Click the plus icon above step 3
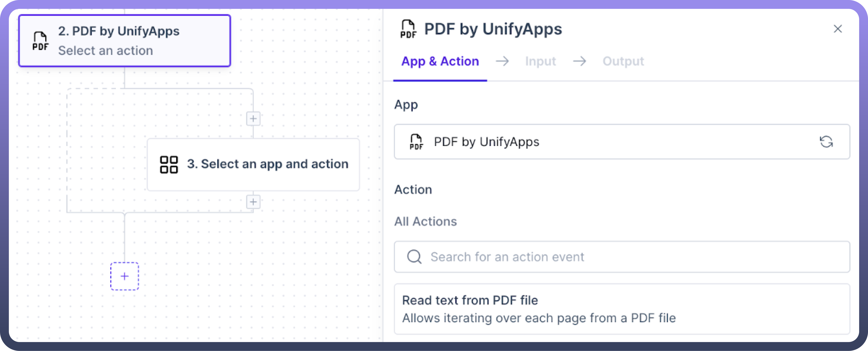The width and height of the screenshot is (868, 351). tap(253, 119)
